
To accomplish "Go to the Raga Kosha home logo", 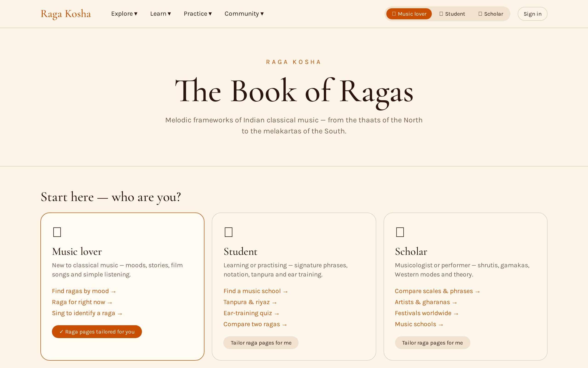I will [66, 14].
